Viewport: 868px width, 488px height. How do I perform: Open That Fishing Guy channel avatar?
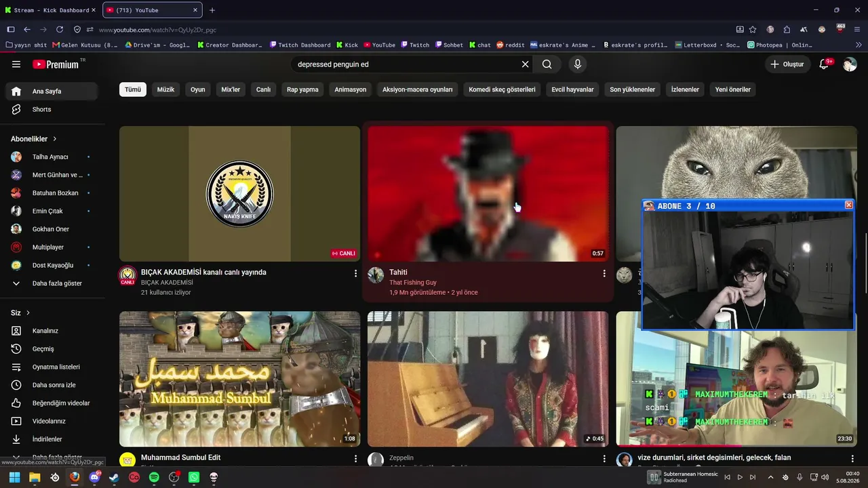376,275
